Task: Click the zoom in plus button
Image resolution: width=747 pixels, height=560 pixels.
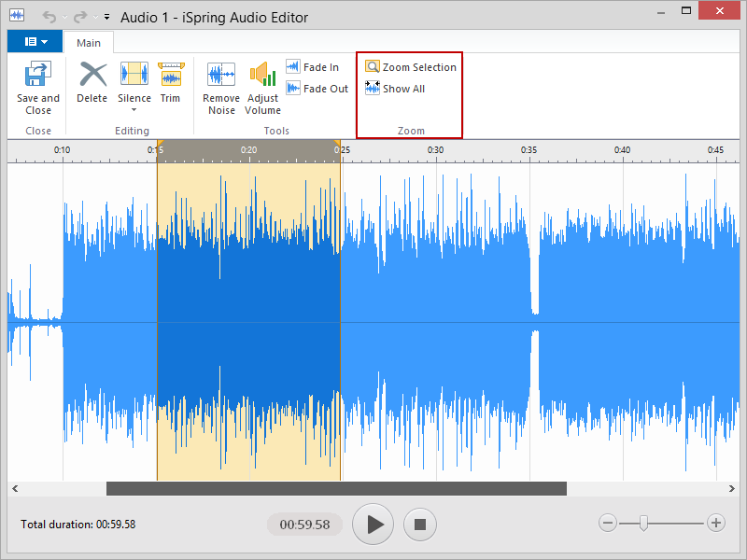Action: click(x=715, y=523)
